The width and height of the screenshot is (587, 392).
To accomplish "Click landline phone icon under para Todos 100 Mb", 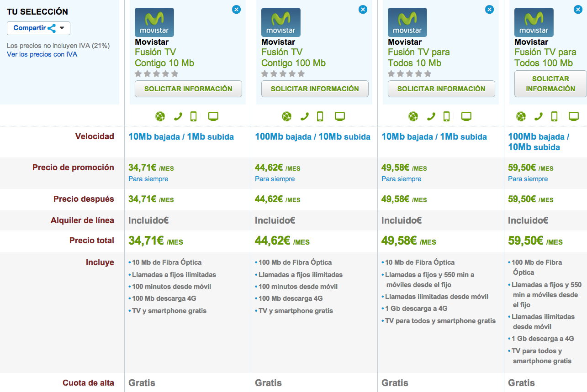I will pyautogui.click(x=539, y=116).
